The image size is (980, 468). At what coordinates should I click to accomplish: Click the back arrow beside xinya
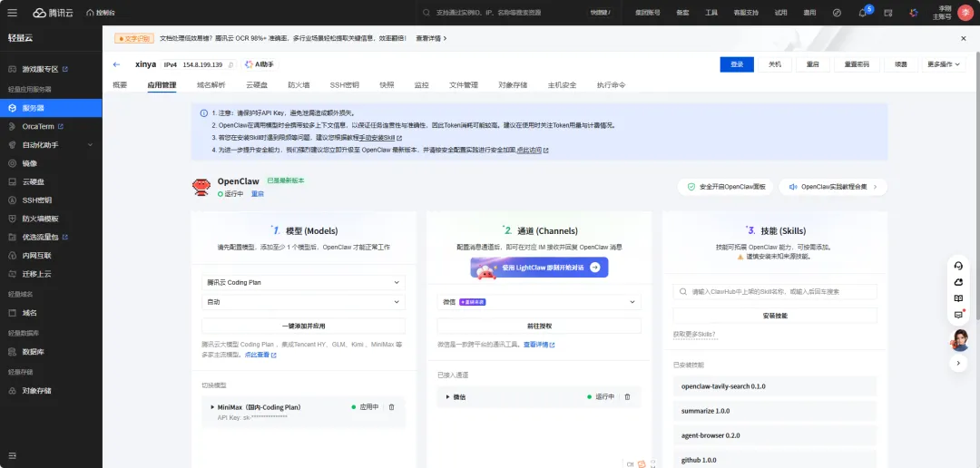point(116,64)
